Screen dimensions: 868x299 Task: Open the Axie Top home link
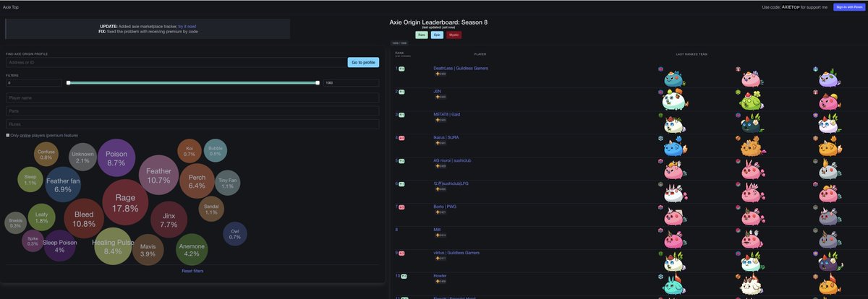coord(10,6)
